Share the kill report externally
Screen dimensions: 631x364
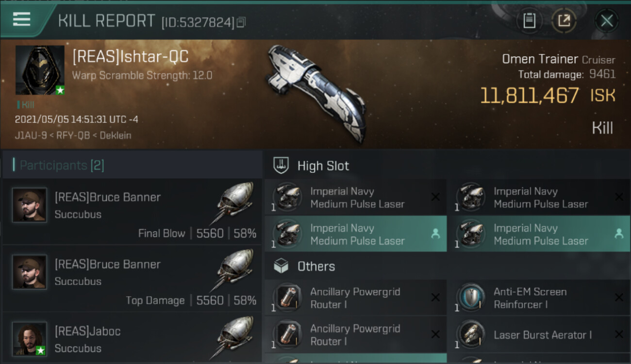[564, 21]
